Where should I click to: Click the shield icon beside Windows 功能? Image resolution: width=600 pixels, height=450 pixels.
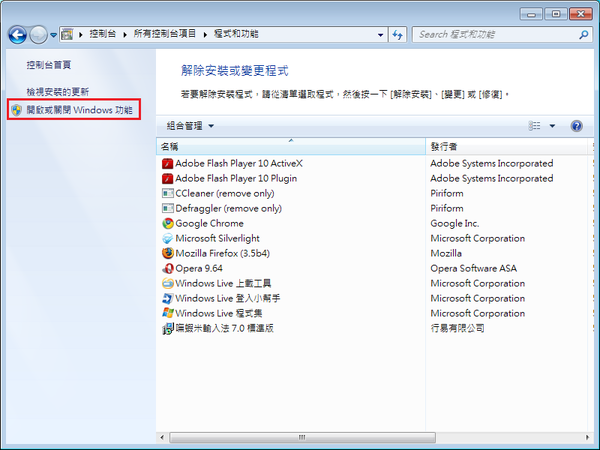point(16,110)
